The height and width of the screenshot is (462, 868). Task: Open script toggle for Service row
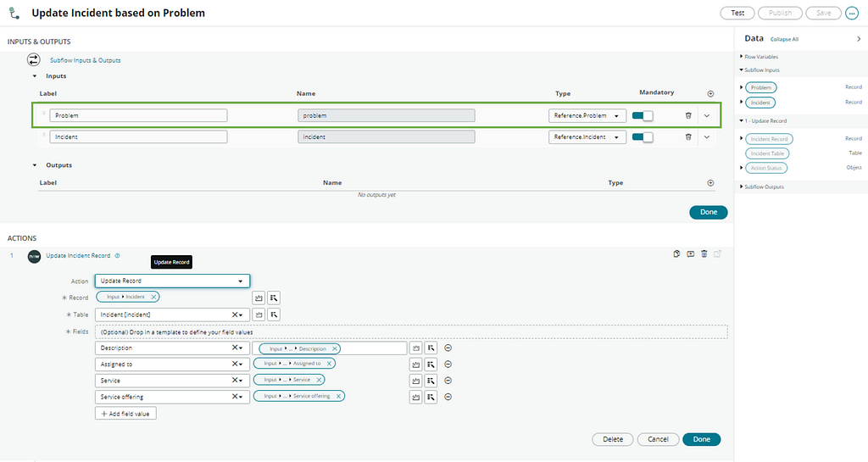415,381
